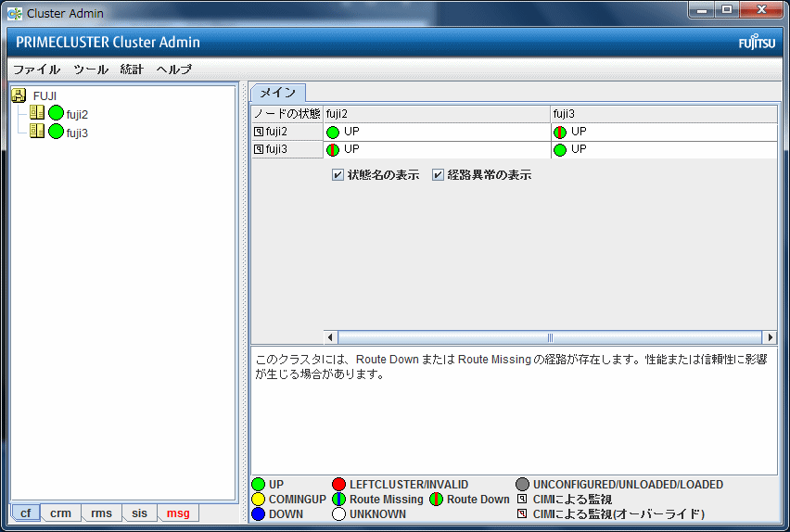Viewport: 790px width, 532px height.
Task: Open the 統計 menu
Action: pyautogui.click(x=132, y=70)
